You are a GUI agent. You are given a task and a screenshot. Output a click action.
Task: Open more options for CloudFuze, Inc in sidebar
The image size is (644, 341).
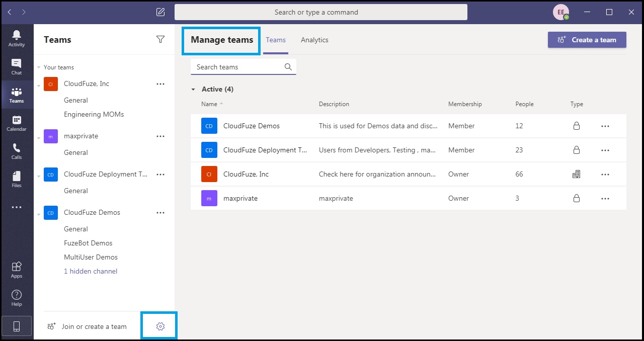tap(160, 84)
